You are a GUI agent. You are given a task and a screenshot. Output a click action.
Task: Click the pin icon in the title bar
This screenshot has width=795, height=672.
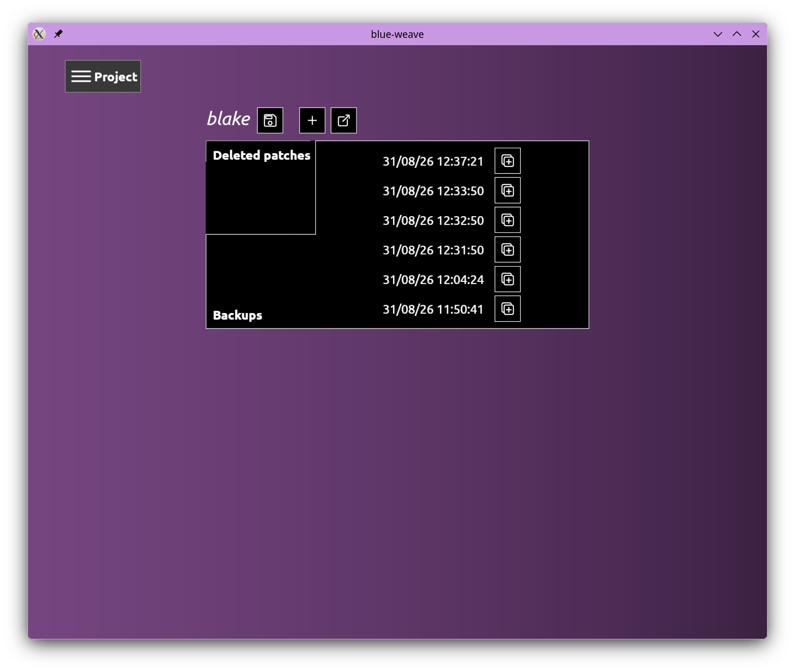59,34
